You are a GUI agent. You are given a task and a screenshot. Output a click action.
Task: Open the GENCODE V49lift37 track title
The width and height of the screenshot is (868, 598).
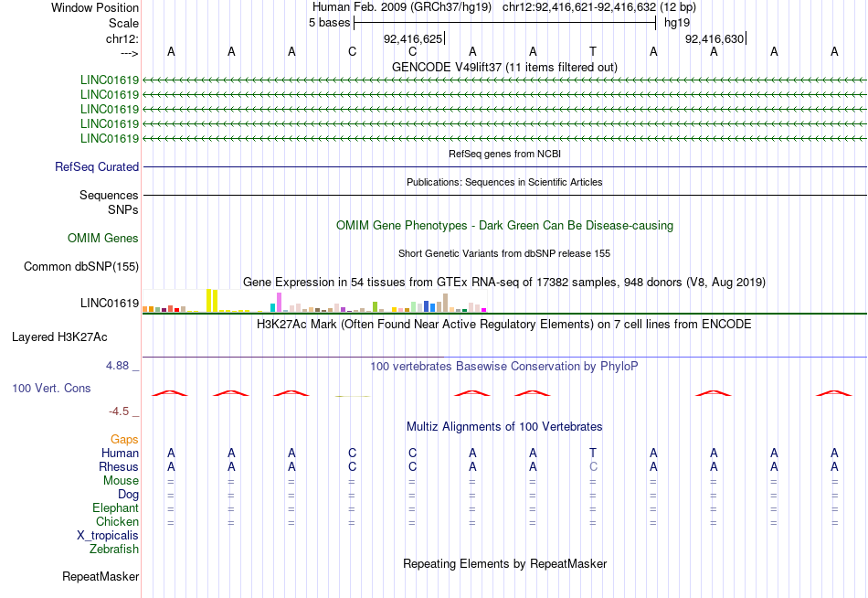click(504, 67)
